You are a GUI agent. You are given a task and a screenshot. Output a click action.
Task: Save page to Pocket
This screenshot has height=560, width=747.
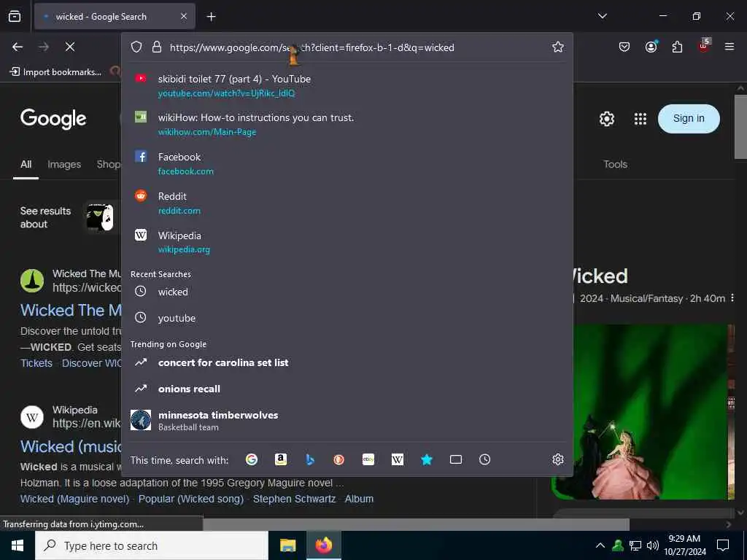(x=624, y=47)
